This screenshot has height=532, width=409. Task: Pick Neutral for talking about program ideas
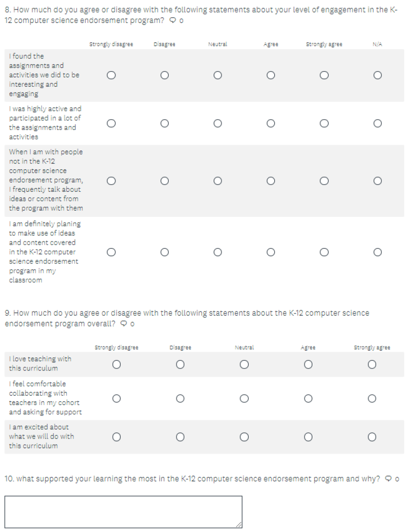point(217,181)
